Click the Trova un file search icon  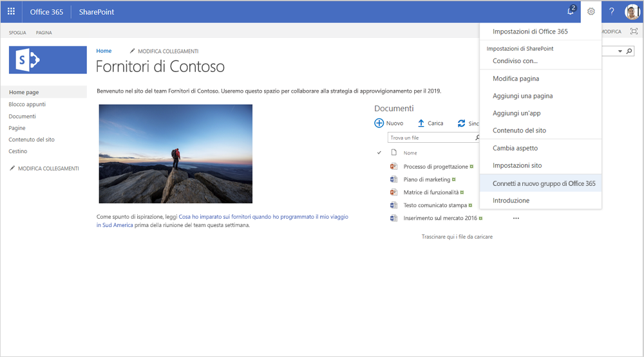(477, 138)
